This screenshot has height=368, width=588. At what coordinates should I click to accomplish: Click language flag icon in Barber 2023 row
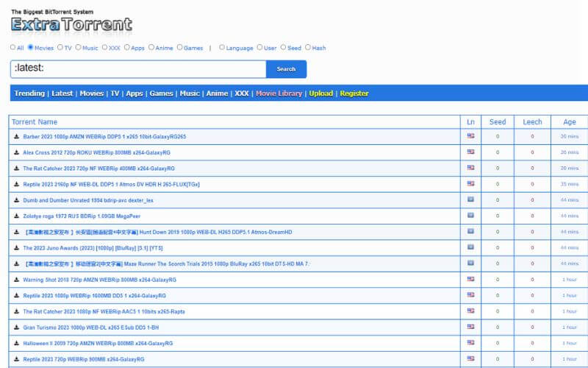click(470, 136)
